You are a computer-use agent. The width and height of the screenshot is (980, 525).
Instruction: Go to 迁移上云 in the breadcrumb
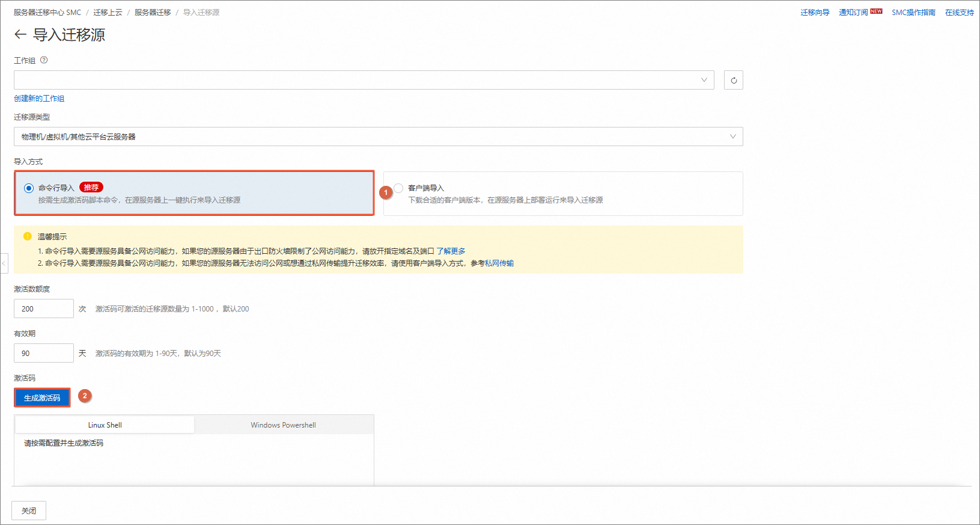click(108, 13)
